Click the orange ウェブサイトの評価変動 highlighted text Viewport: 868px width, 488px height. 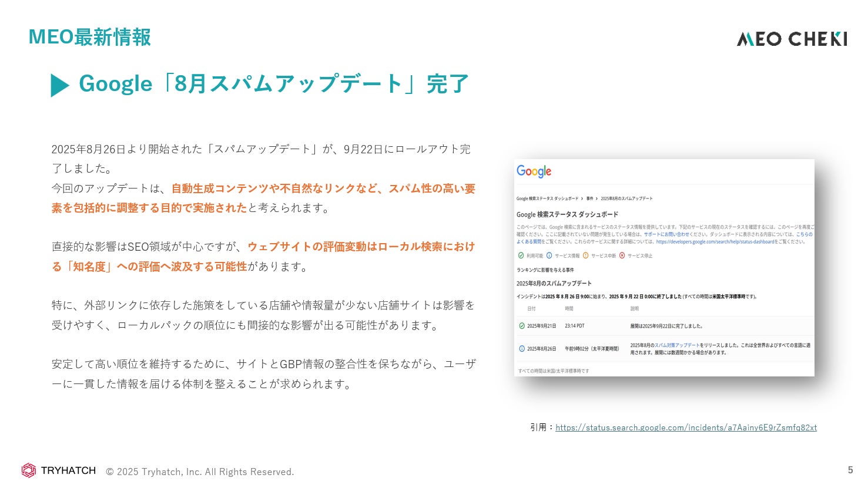point(263,257)
